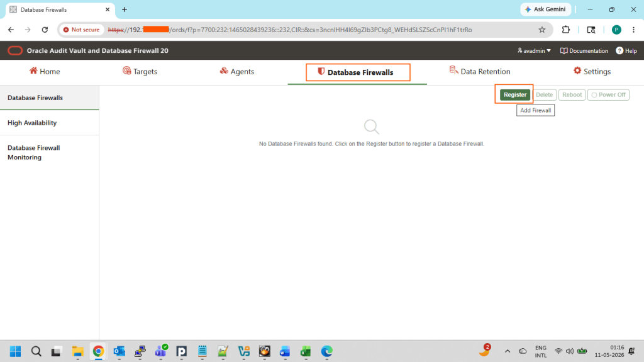
Task: Click the Chrome taskbar icon
Action: point(98,351)
